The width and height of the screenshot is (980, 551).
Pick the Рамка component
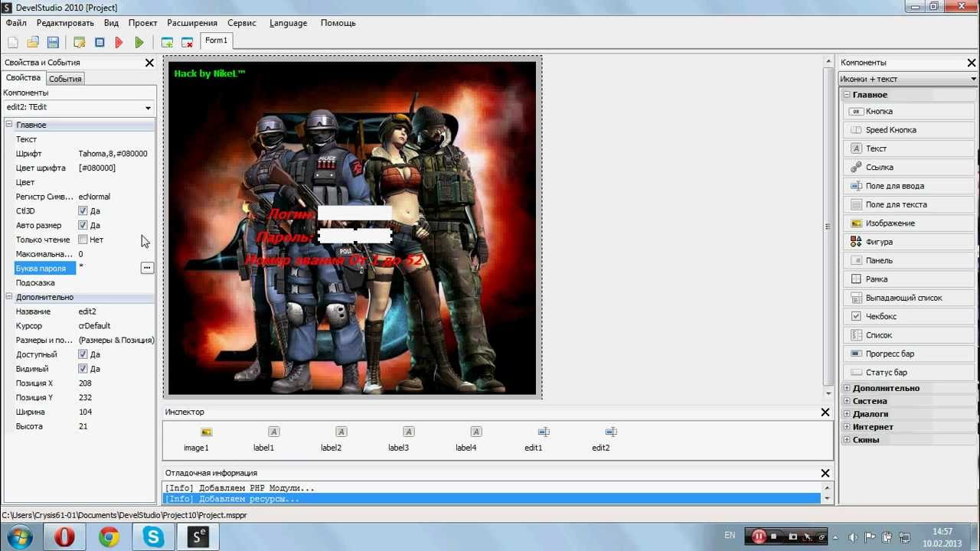coord(910,279)
